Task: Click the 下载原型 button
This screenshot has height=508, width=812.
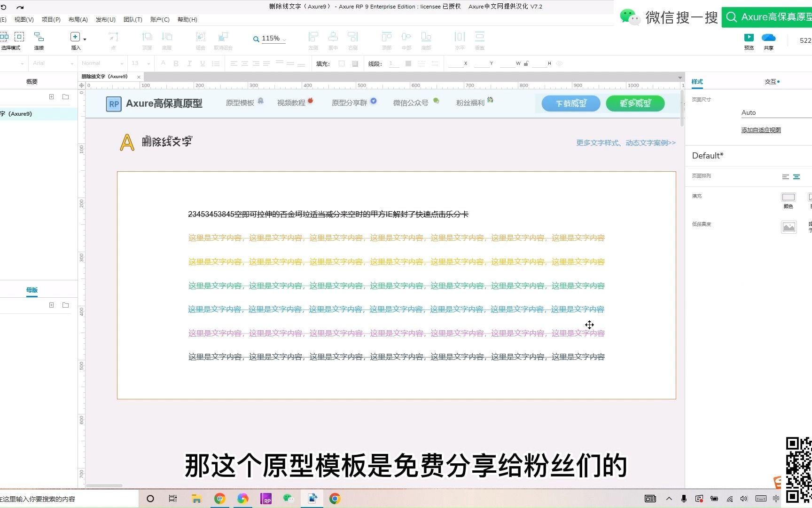Action: [x=570, y=103]
